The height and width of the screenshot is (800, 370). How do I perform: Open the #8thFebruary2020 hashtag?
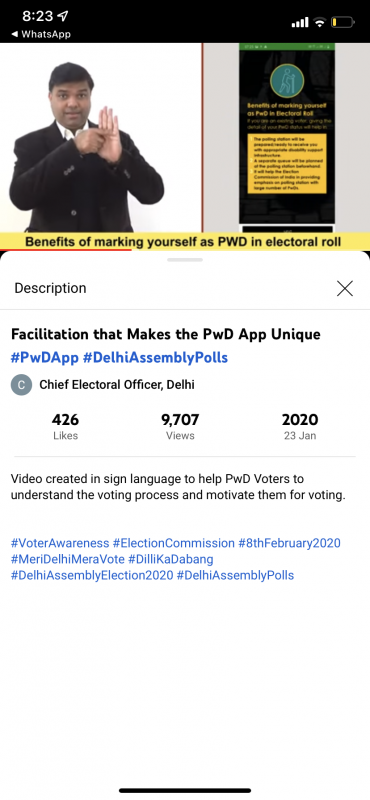coord(289,543)
